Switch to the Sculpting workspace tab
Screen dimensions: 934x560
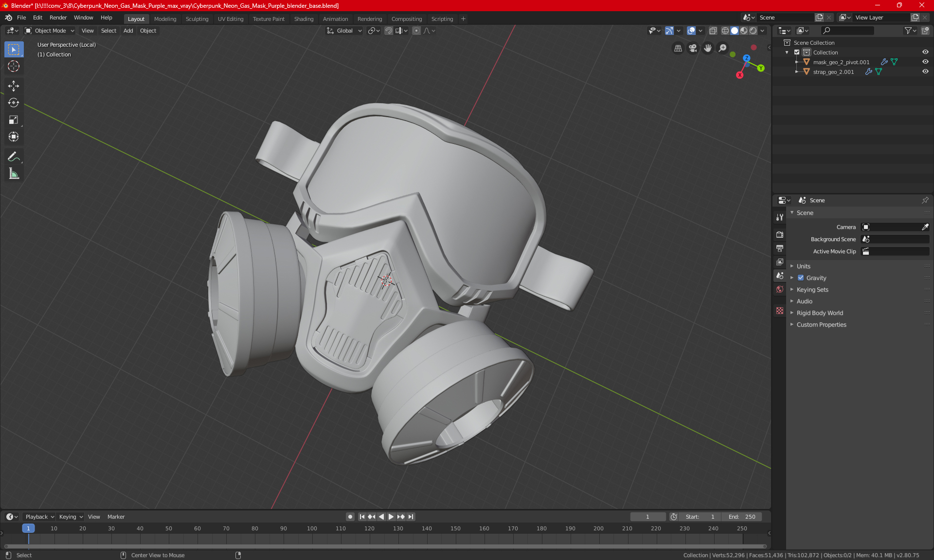(197, 19)
